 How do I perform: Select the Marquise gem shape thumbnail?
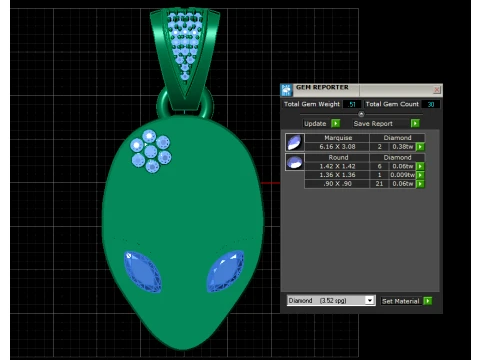point(295,142)
